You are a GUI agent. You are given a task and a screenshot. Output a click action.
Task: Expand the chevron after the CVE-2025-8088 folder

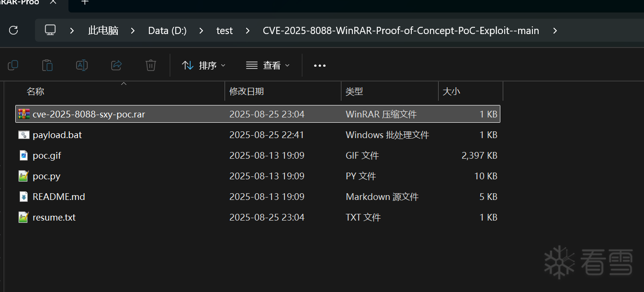click(555, 31)
